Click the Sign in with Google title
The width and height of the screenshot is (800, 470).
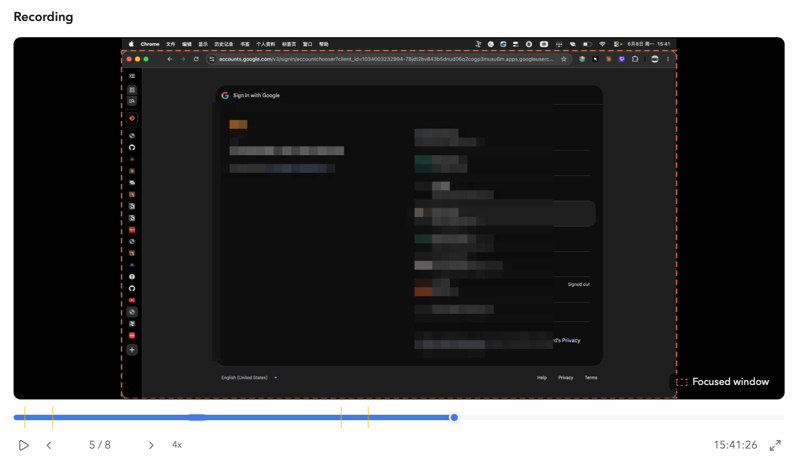(x=256, y=95)
